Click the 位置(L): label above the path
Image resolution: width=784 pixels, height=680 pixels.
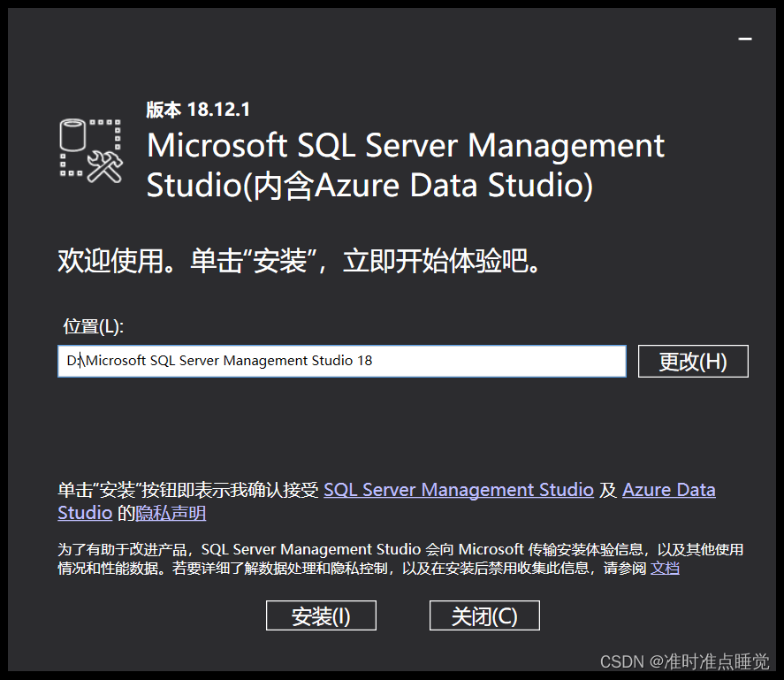click(x=94, y=326)
